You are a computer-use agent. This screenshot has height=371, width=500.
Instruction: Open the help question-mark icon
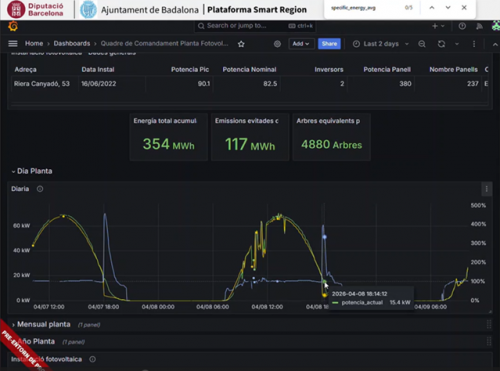coord(462,26)
